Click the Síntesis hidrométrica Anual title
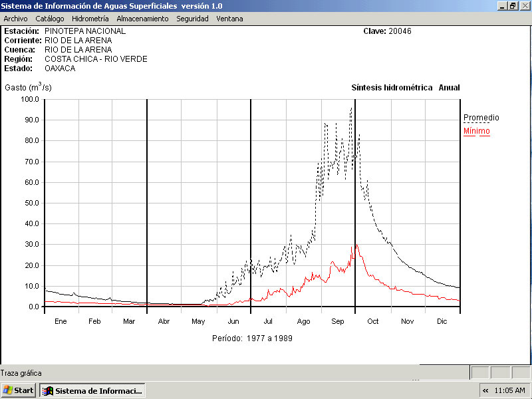The width and height of the screenshot is (532, 399). click(x=405, y=88)
